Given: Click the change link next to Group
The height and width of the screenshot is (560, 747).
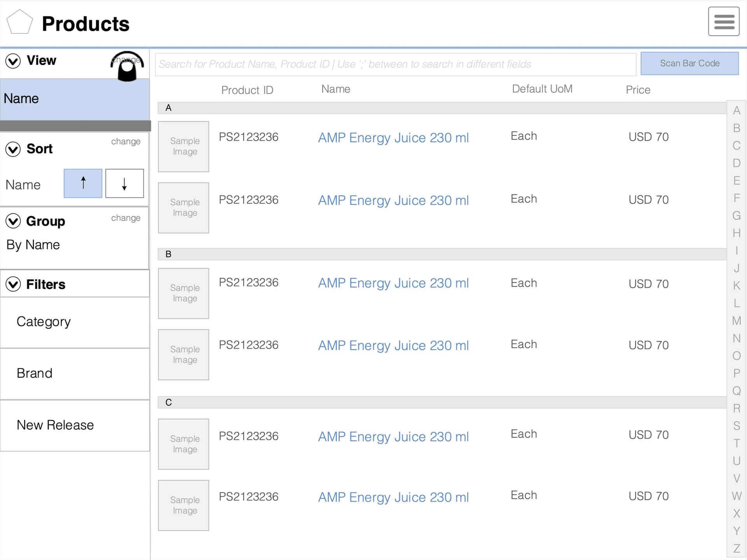Looking at the screenshot, I should click(x=125, y=218).
